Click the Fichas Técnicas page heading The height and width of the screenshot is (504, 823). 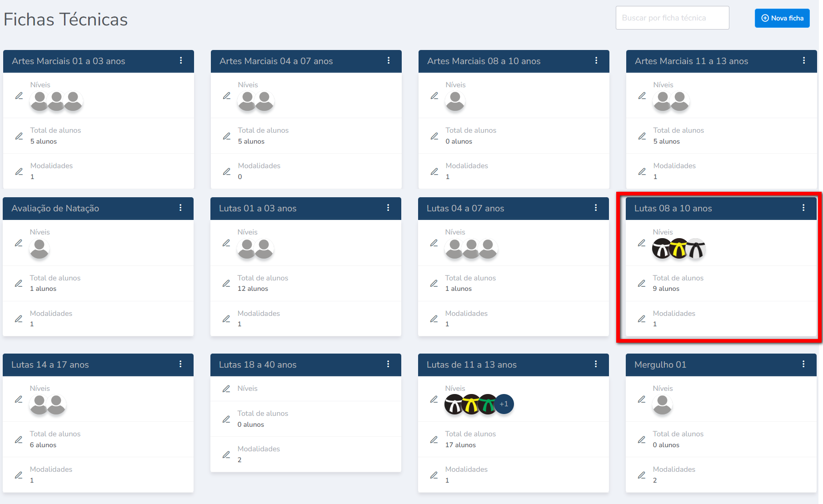pyautogui.click(x=66, y=20)
